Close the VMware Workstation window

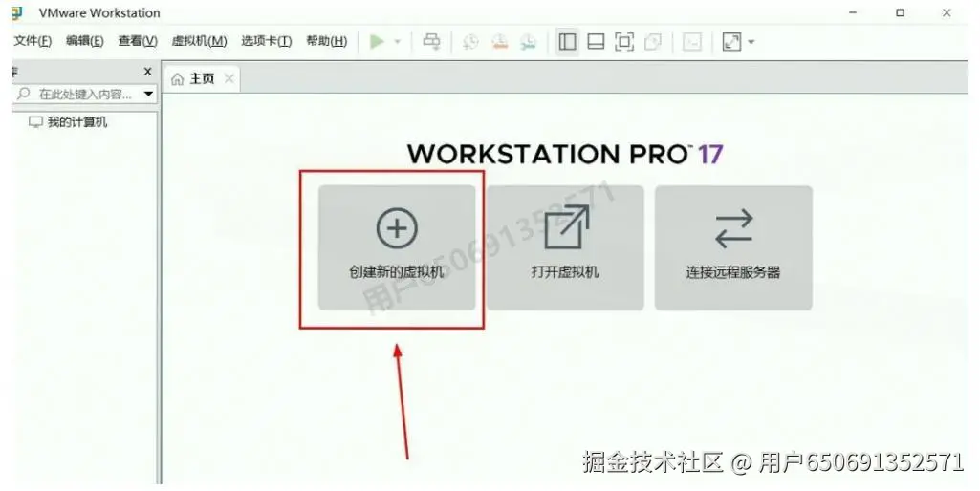tap(947, 12)
